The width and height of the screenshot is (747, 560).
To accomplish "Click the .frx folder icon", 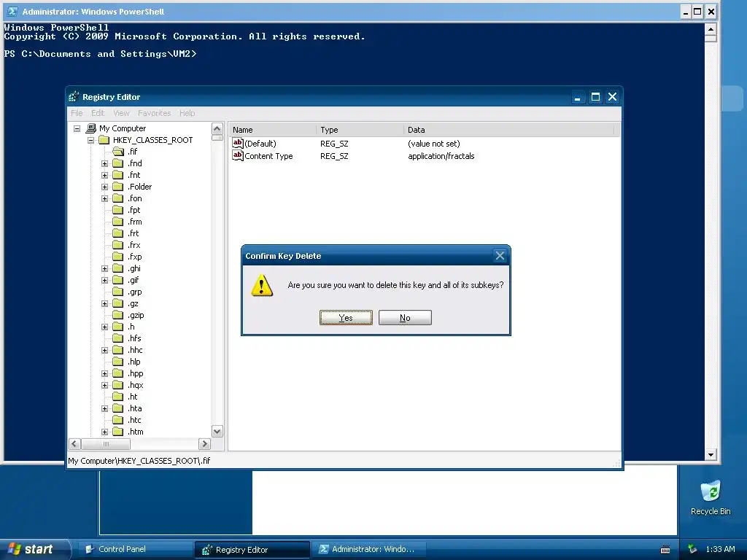I will coord(117,245).
